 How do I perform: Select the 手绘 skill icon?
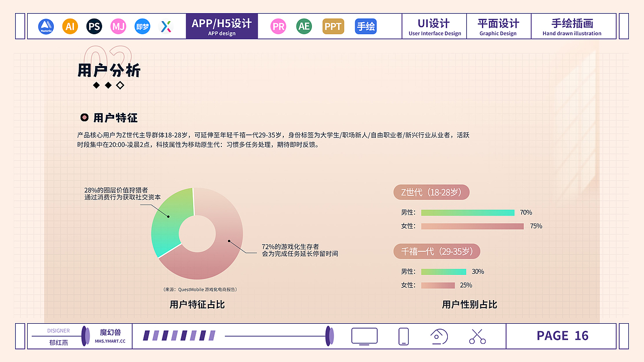(x=365, y=26)
